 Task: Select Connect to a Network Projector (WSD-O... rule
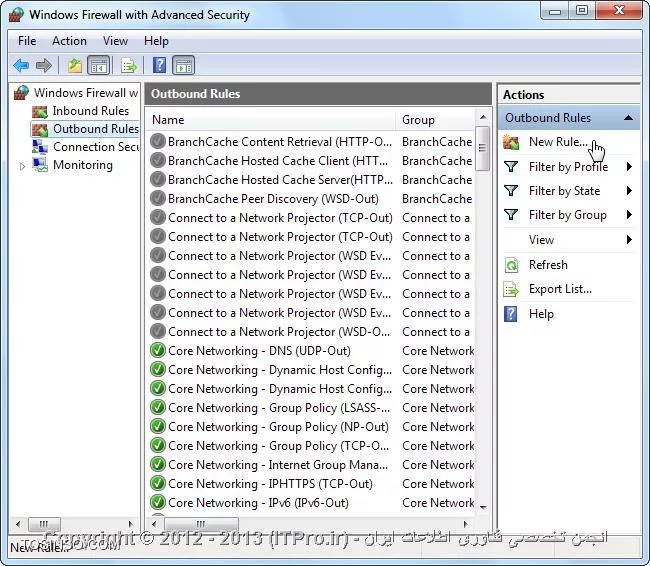click(311, 332)
